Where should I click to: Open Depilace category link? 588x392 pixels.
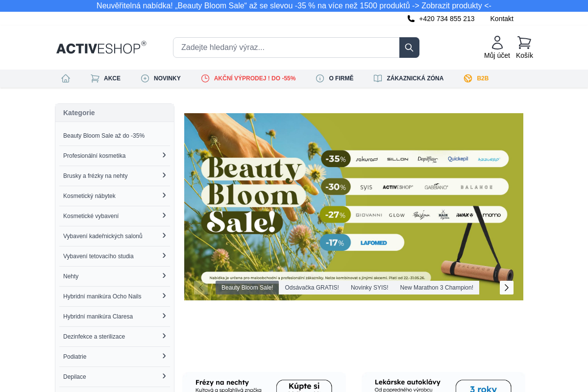point(74,377)
